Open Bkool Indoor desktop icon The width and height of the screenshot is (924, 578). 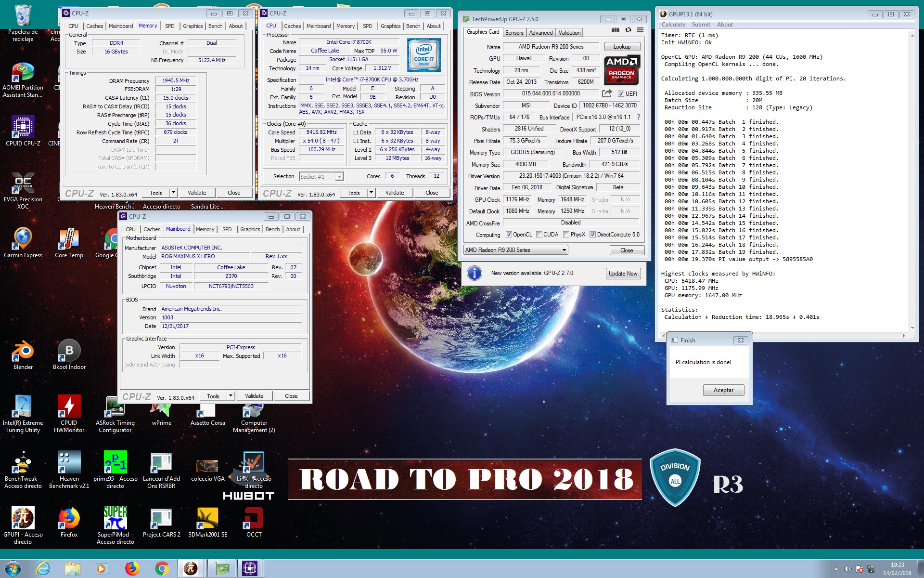pos(69,355)
